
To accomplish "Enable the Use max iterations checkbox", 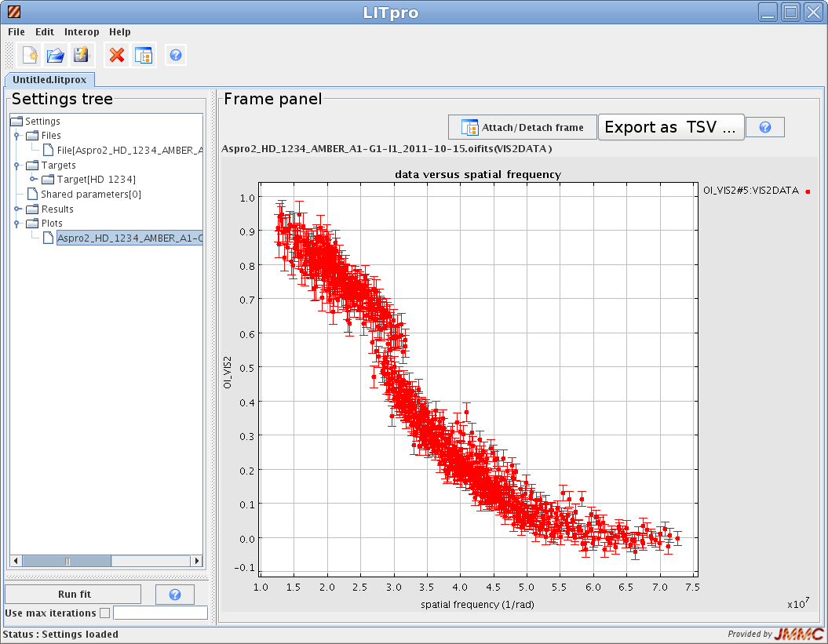I will click(x=105, y=613).
